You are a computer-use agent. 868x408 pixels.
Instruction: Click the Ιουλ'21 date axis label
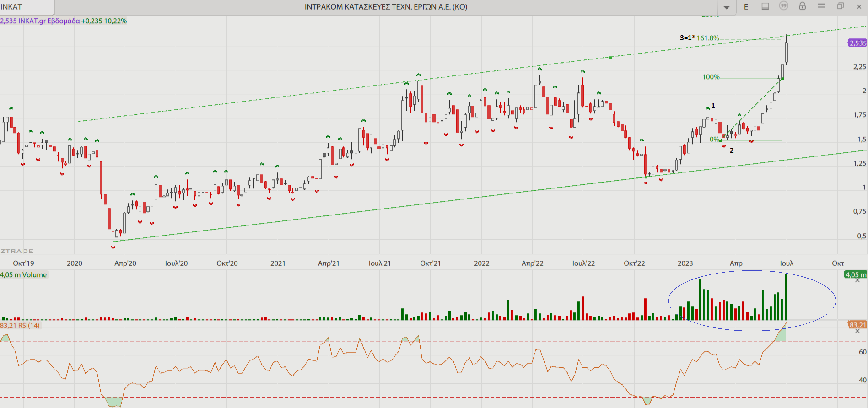click(x=380, y=263)
